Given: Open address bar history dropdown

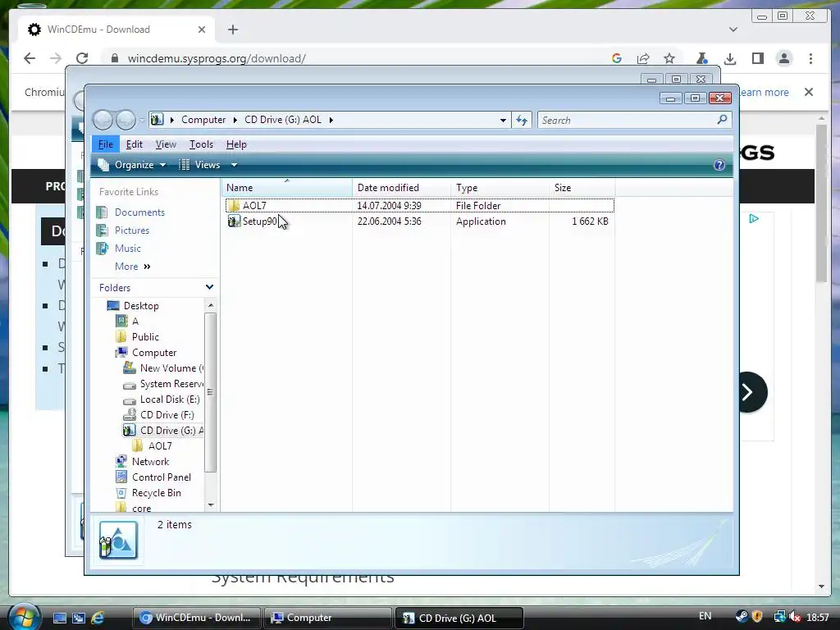Looking at the screenshot, I should tap(503, 120).
